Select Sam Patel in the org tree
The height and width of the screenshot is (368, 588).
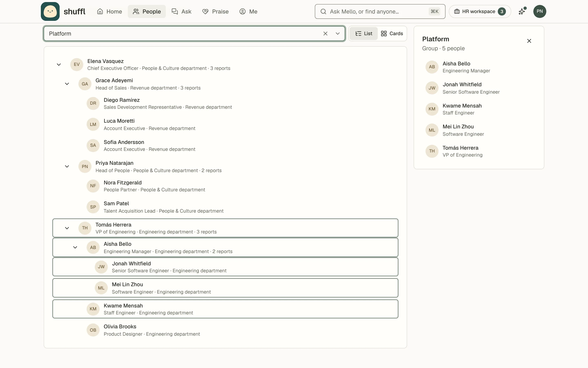pyautogui.click(x=225, y=207)
